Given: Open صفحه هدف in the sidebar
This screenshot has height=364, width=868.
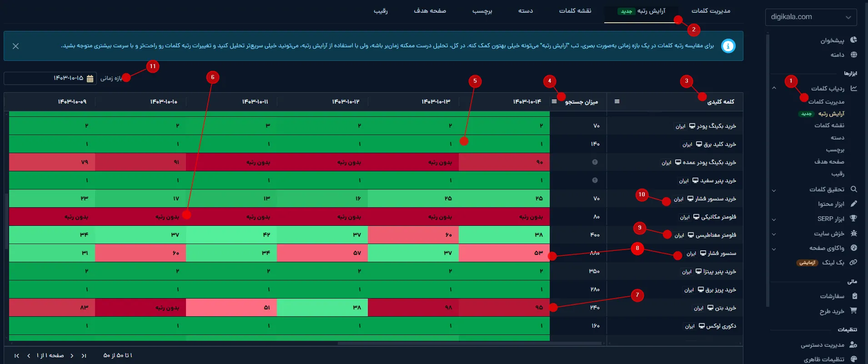Looking at the screenshot, I should [829, 162].
